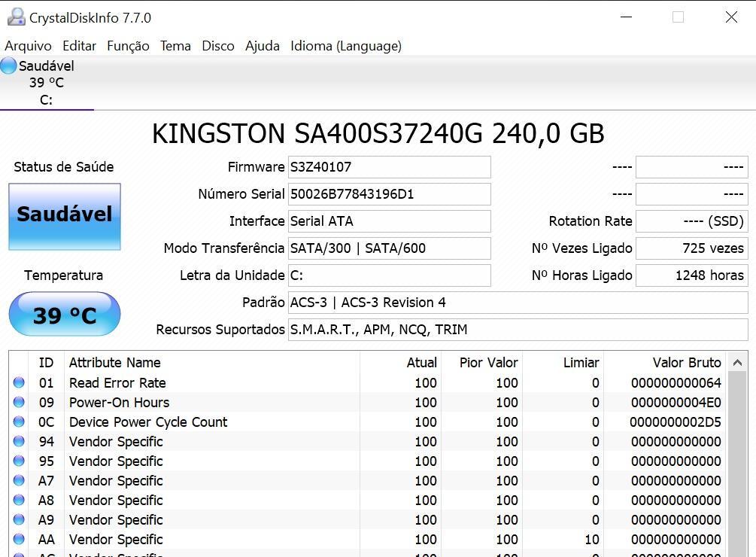Open the Função menu
Image resolution: width=756 pixels, height=557 pixels.
point(128,46)
